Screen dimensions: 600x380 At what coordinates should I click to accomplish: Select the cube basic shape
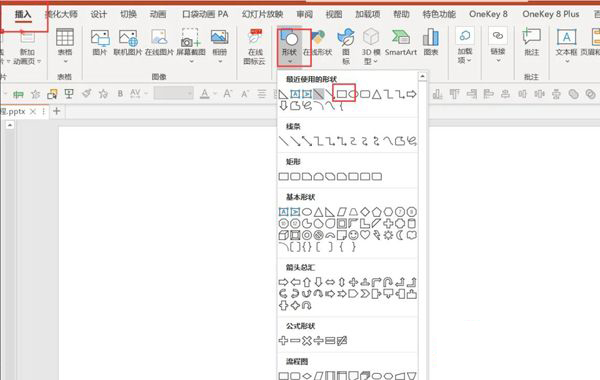(284, 235)
